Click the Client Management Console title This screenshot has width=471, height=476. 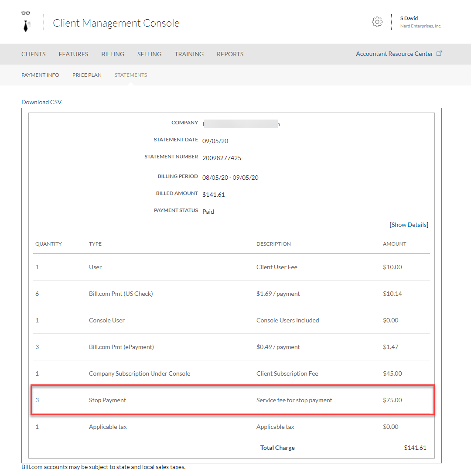[116, 23]
